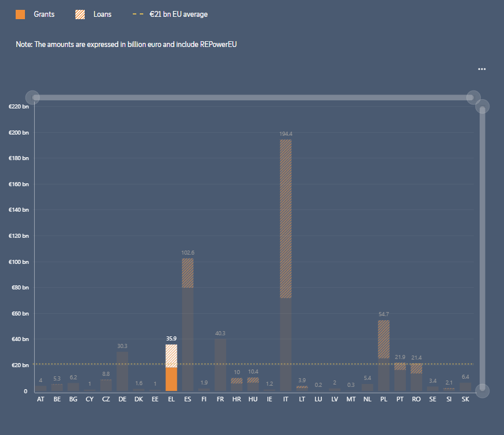The width and height of the screenshot is (504, 435).
Task: Toggle the €21 bn EU average legend
Action: 170,14
